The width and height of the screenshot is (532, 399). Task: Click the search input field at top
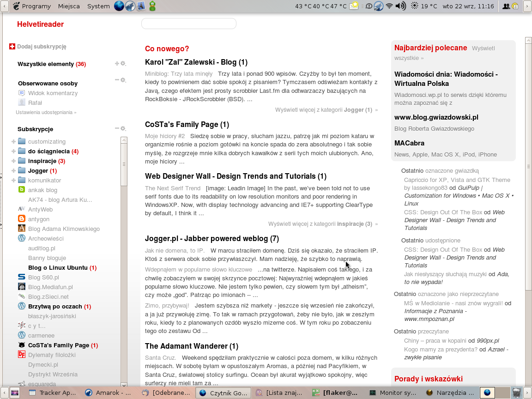pyautogui.click(x=188, y=24)
